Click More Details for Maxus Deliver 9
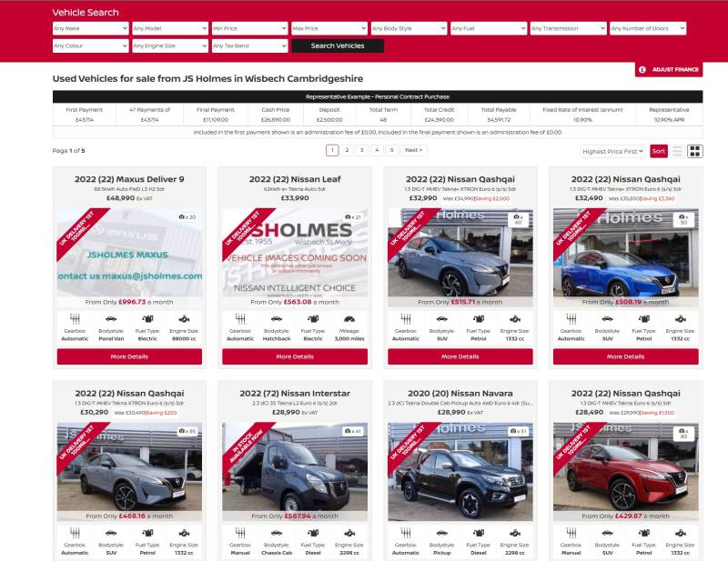This screenshot has height=561, width=728. [x=129, y=356]
